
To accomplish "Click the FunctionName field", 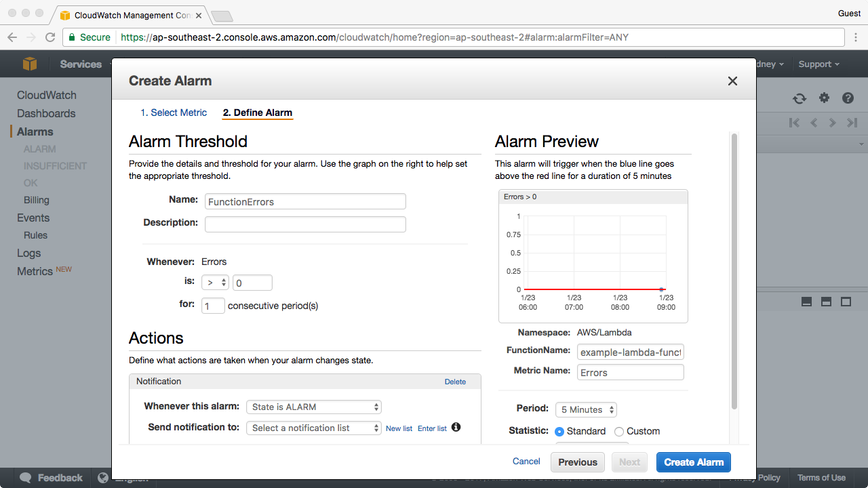I will point(631,352).
